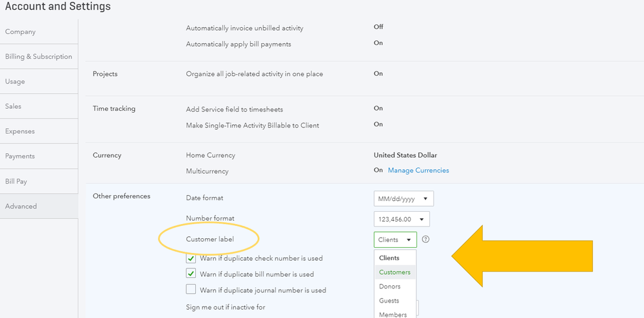Select Guests from the label options

[x=389, y=301]
